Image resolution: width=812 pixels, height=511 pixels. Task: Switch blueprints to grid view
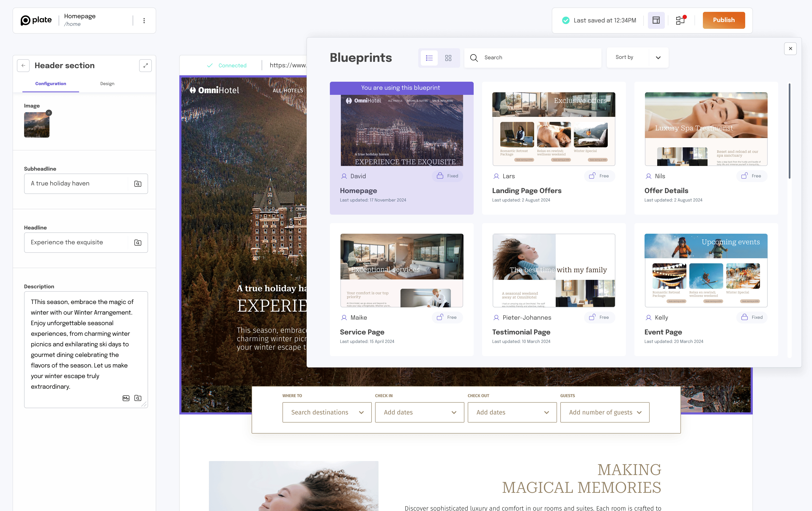448,58
